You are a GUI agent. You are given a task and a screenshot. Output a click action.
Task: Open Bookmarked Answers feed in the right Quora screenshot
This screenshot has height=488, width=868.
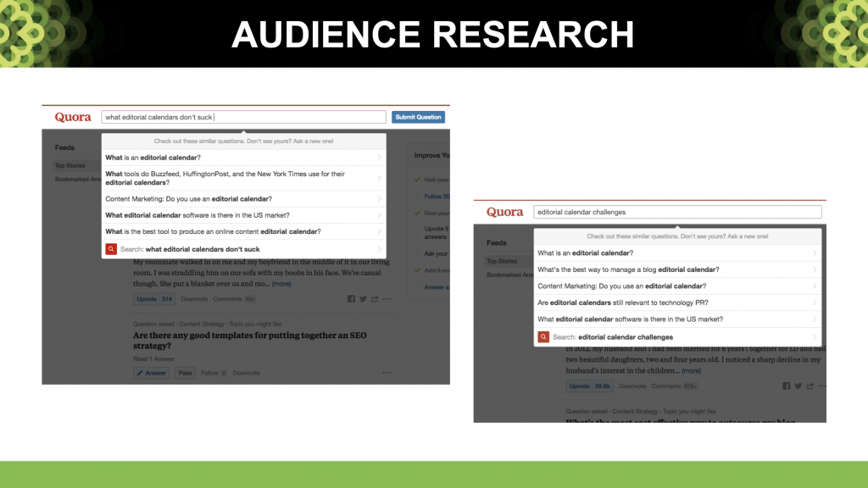[509, 275]
